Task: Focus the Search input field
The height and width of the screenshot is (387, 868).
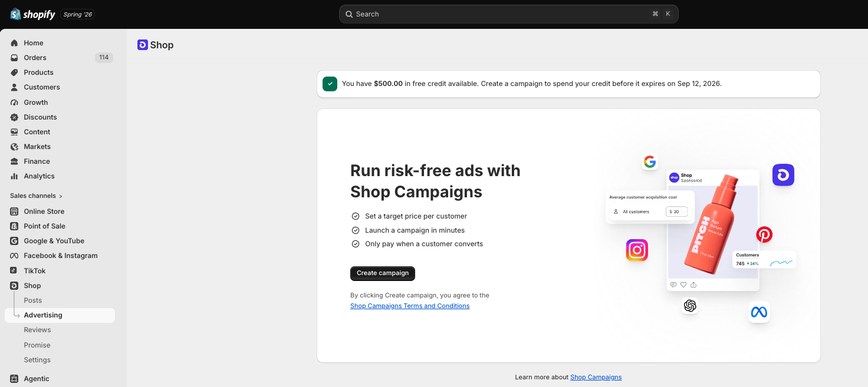Action: pyautogui.click(x=508, y=14)
